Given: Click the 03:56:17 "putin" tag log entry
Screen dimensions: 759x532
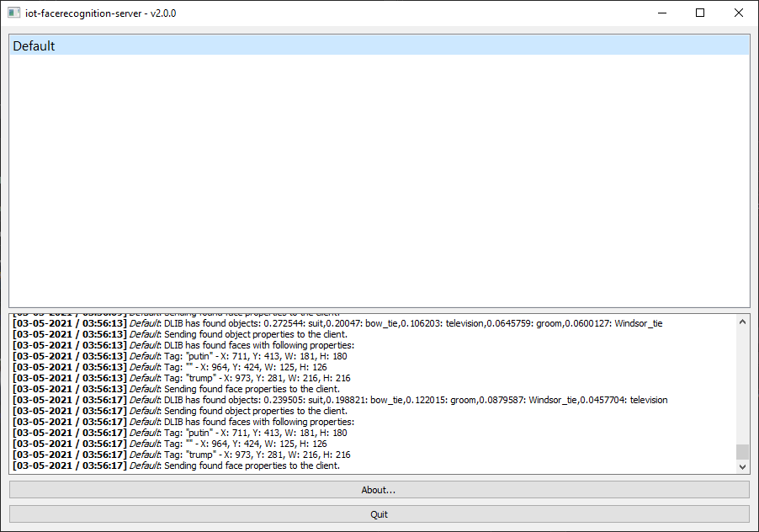Looking at the screenshot, I should pyautogui.click(x=252, y=433).
